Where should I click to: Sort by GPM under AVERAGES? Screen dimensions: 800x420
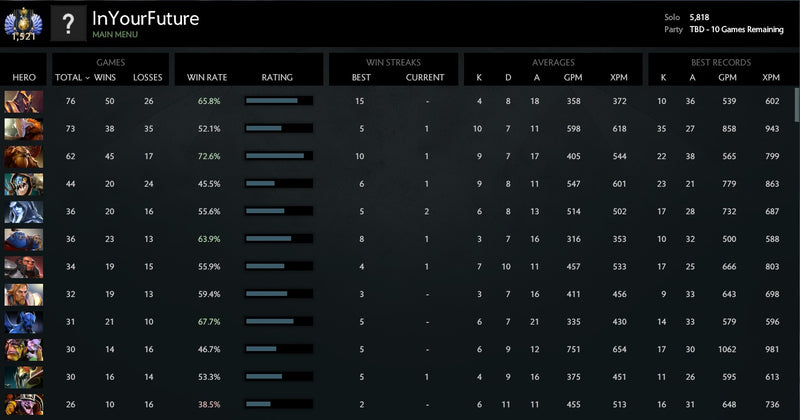click(574, 77)
